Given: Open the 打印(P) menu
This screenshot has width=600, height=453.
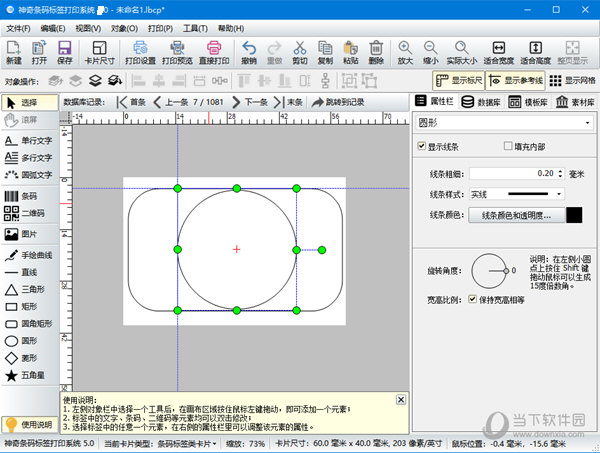Looking at the screenshot, I should 160,29.
